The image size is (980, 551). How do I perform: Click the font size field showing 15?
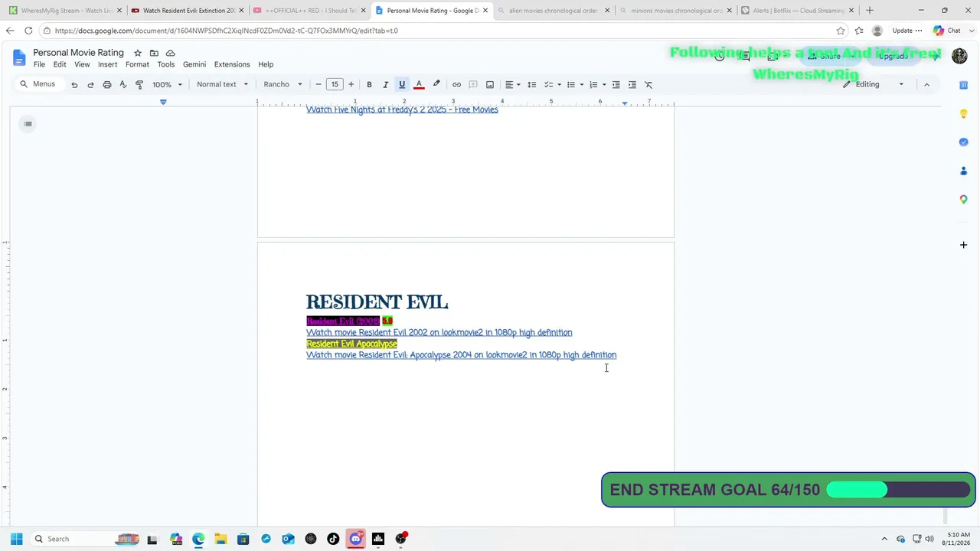[335, 84]
